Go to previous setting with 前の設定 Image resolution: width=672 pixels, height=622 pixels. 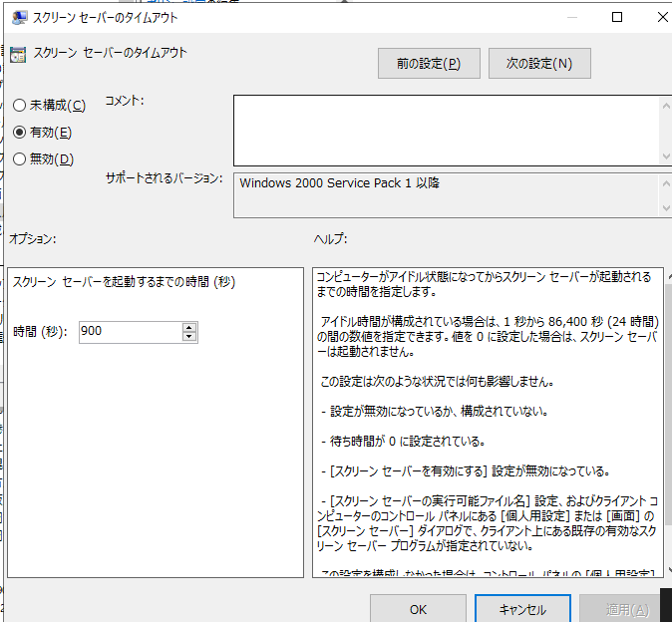click(429, 64)
